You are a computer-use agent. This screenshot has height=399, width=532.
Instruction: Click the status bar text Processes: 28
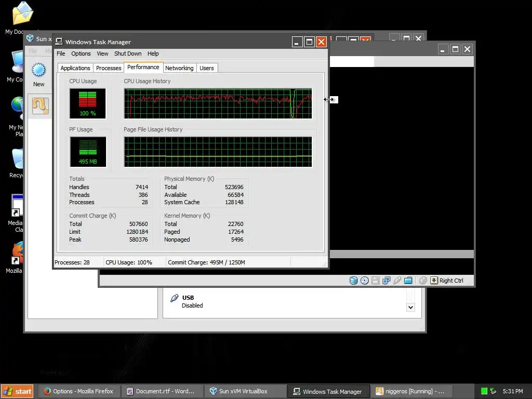[x=72, y=262]
